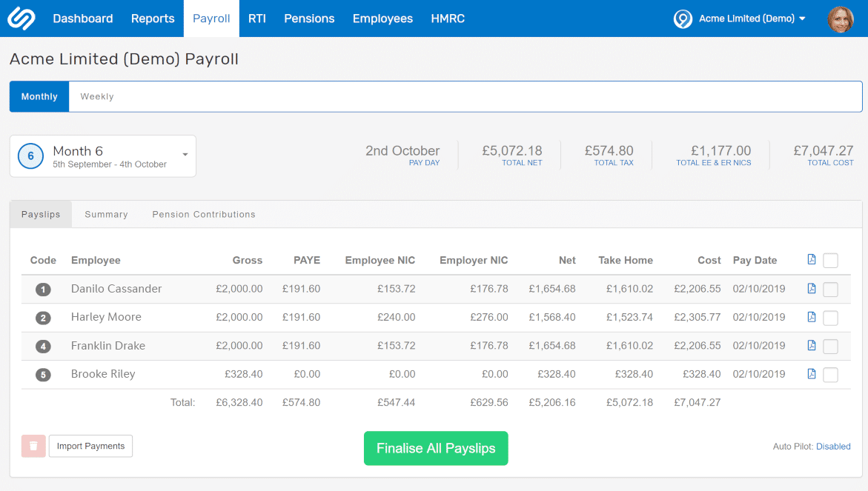Tick the checkbox for Harley Moore
Screen dimensions: 868x491
click(x=830, y=318)
